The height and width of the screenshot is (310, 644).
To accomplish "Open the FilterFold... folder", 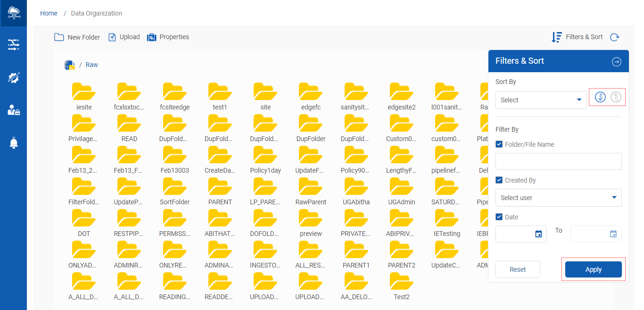I will 84,191.
